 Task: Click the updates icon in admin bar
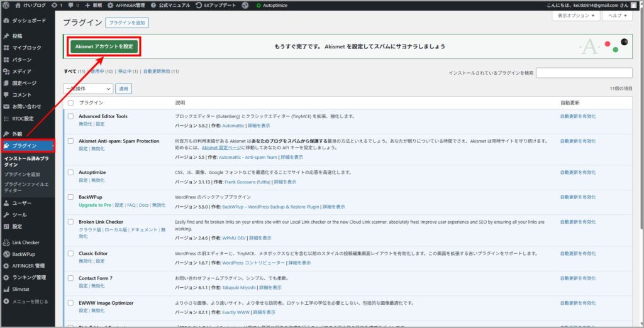coord(55,5)
